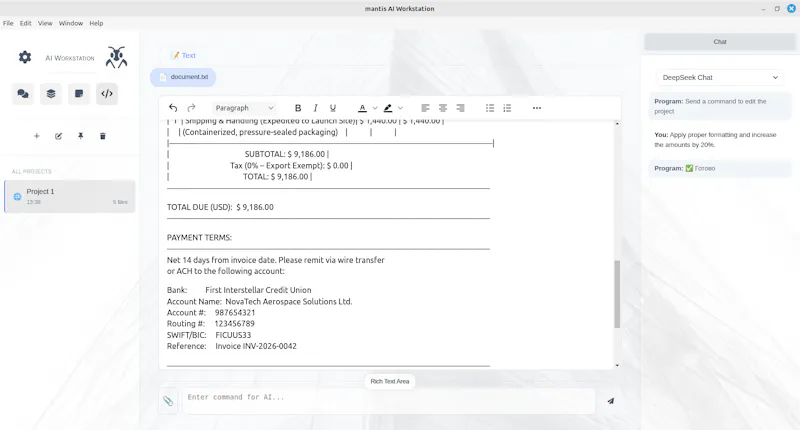Click the edit project pencil icon
Image resolution: width=800 pixels, height=430 pixels.
(x=58, y=136)
